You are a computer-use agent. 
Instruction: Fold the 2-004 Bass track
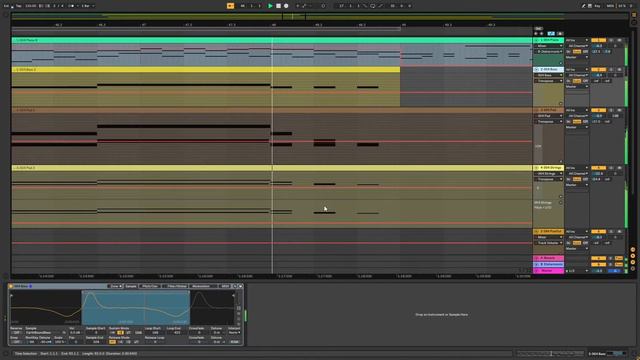[x=537, y=70]
